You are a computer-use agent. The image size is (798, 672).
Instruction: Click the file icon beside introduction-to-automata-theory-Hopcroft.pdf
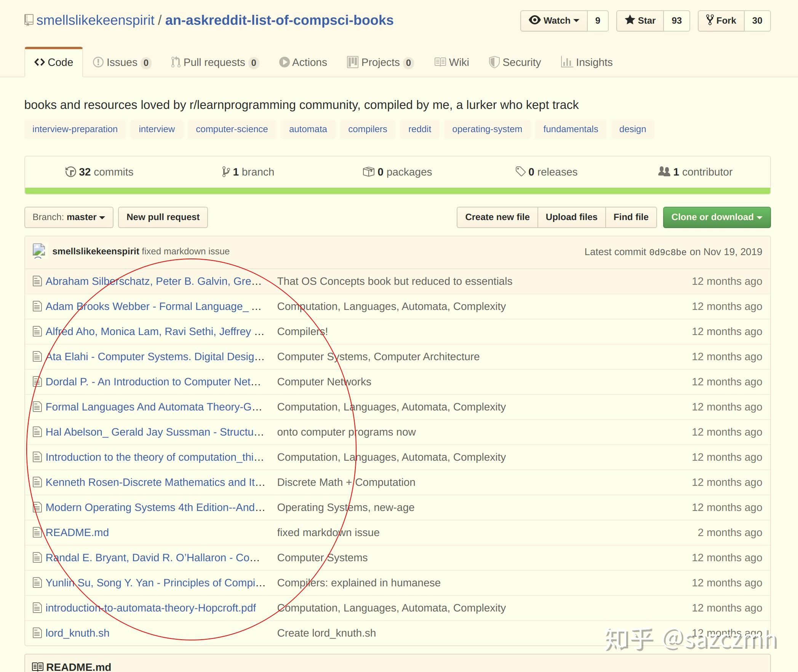click(37, 608)
